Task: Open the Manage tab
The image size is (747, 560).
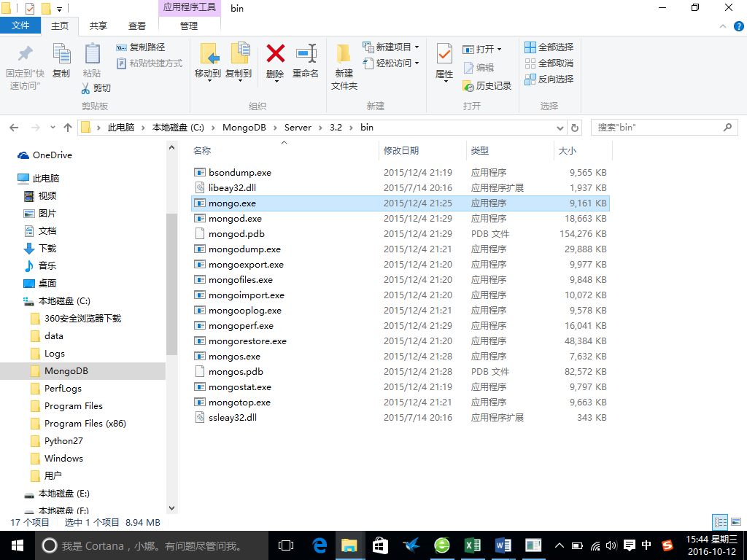Action: click(x=189, y=26)
